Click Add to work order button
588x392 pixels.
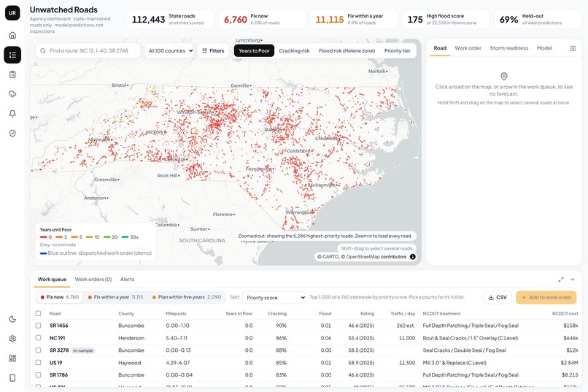pos(546,298)
